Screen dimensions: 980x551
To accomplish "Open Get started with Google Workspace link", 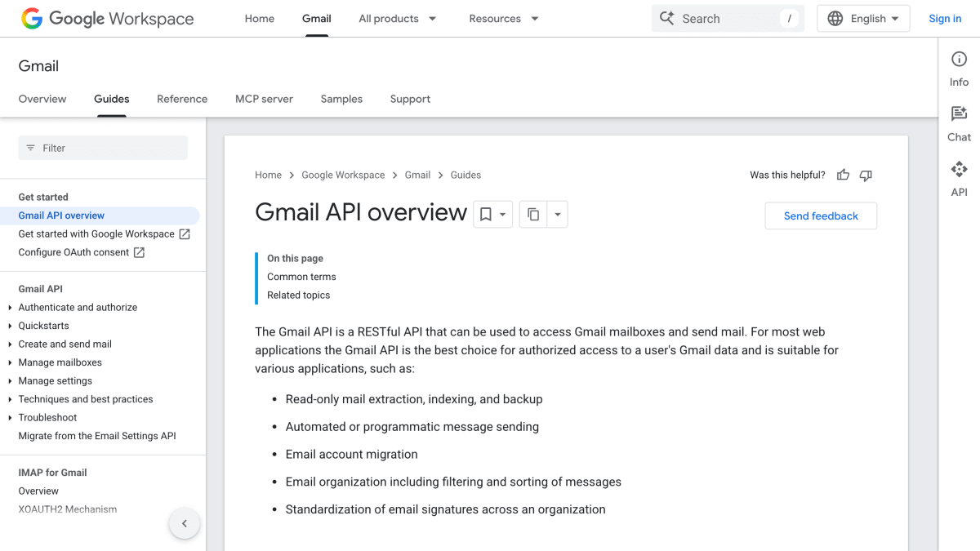I will click(x=96, y=234).
